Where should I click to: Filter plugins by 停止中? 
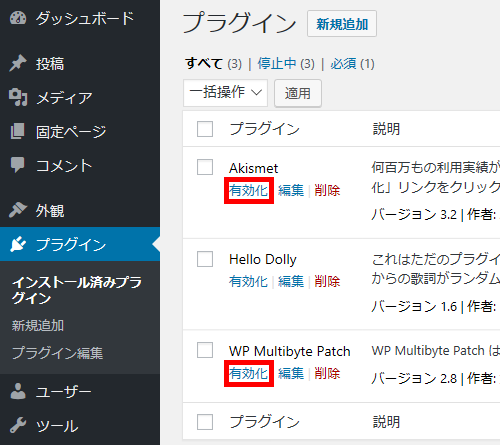[277, 63]
